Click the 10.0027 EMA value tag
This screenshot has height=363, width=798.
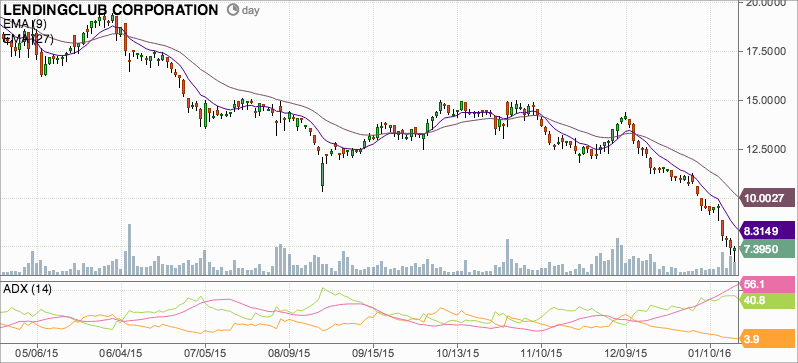tap(766, 198)
